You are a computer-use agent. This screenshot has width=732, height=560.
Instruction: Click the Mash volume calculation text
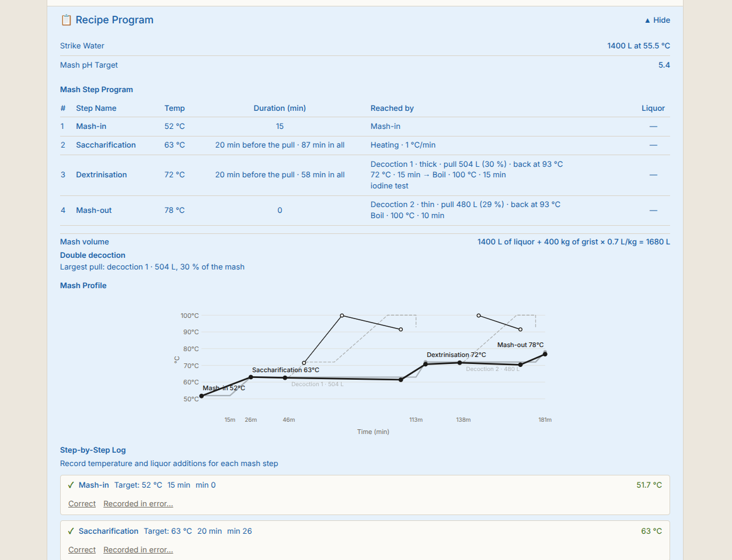574,242
